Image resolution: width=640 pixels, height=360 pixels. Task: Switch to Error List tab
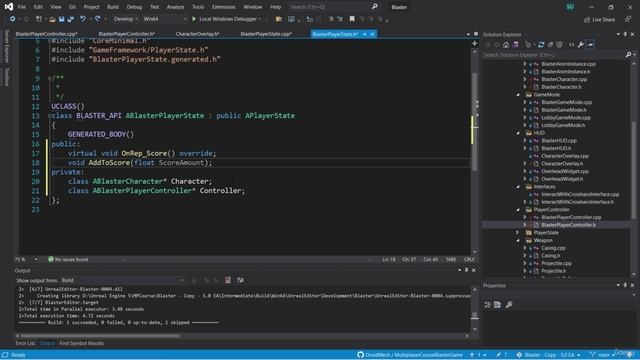pos(25,343)
